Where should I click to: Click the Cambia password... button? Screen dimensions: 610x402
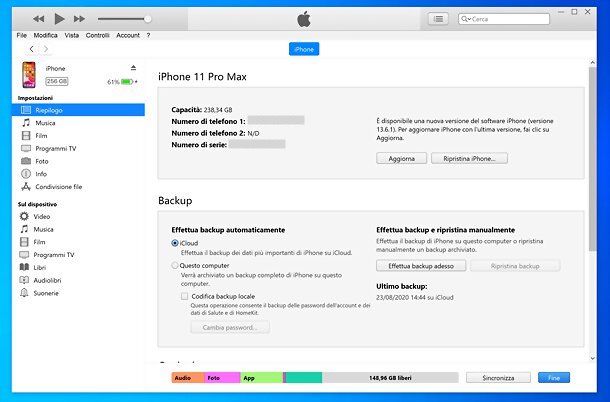(230, 327)
